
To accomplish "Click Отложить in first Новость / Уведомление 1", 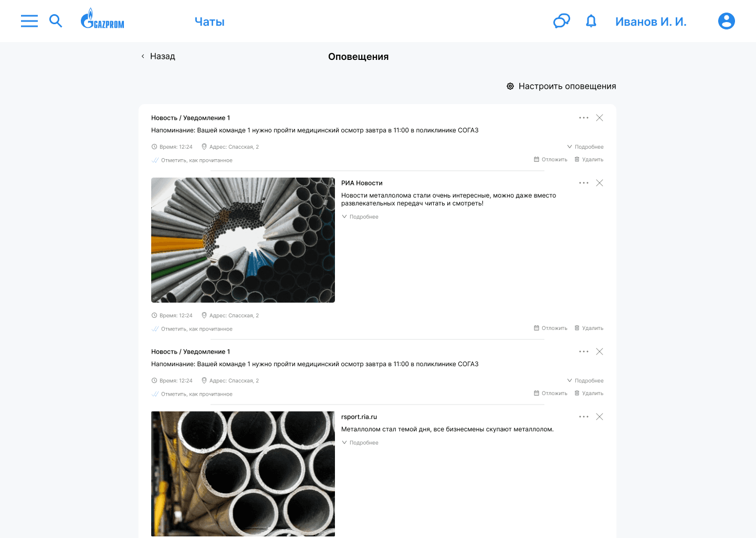I will click(x=551, y=159).
